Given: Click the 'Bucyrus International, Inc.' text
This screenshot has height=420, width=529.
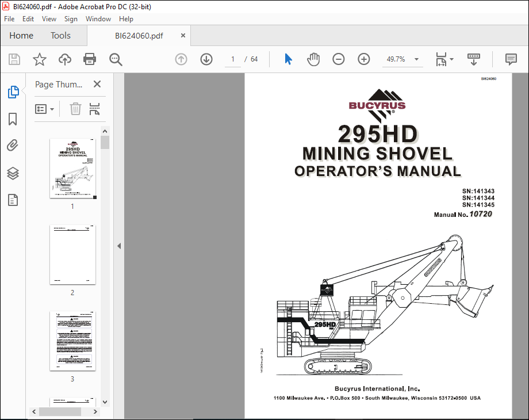Looking at the screenshot, I should [377, 388].
